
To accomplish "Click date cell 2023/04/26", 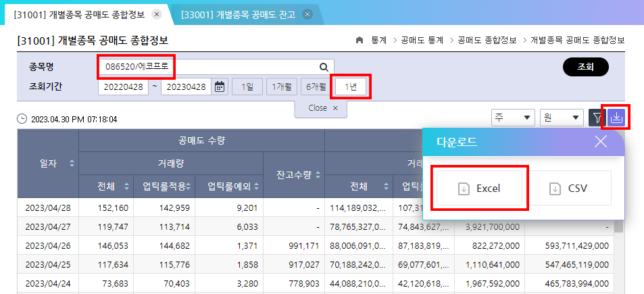I will pos(48,245).
